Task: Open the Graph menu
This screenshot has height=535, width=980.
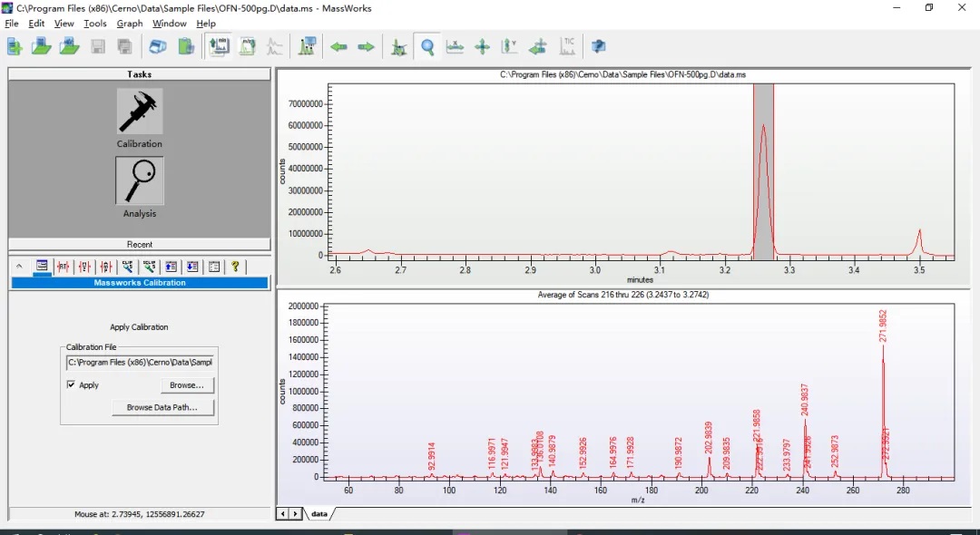Action: click(x=130, y=24)
